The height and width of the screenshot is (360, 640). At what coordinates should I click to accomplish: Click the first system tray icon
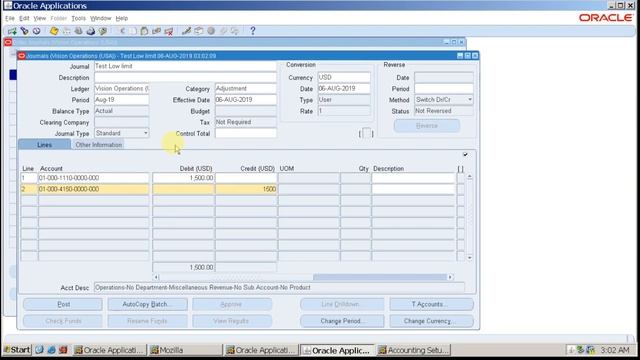[571, 350]
